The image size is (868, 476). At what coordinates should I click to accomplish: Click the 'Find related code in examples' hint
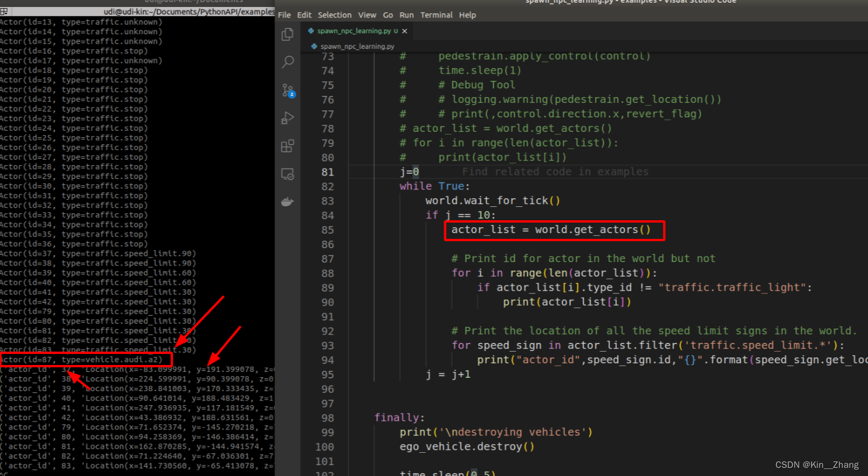click(x=555, y=172)
